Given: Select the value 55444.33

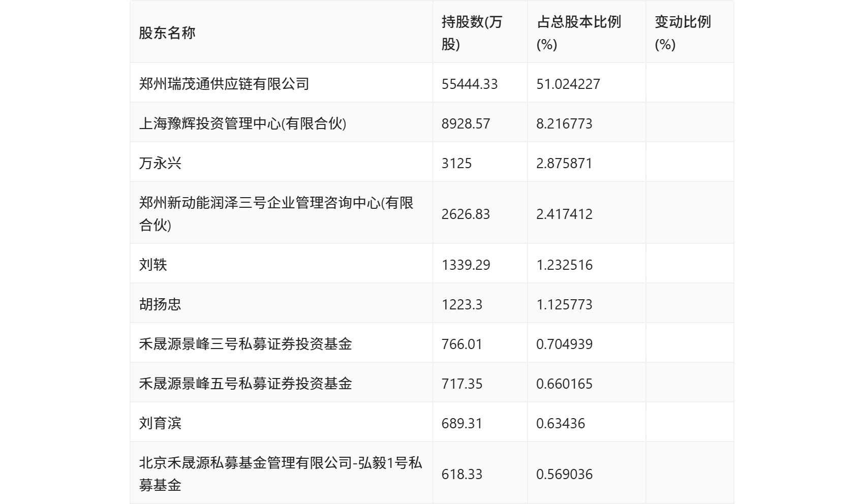Looking at the screenshot, I should 470,84.
